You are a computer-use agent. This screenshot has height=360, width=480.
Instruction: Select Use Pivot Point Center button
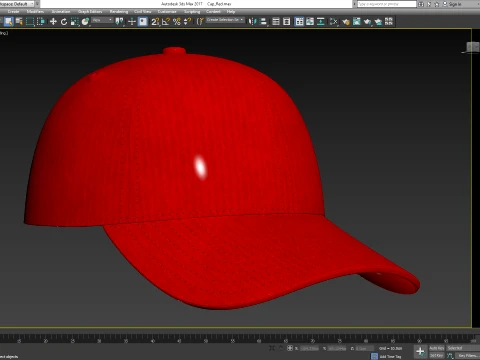[119, 22]
